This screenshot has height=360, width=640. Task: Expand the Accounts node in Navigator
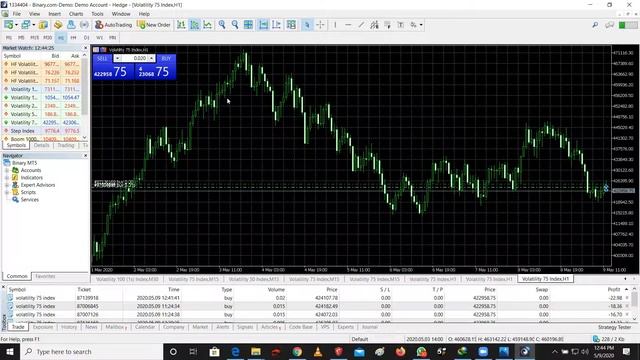point(7,170)
